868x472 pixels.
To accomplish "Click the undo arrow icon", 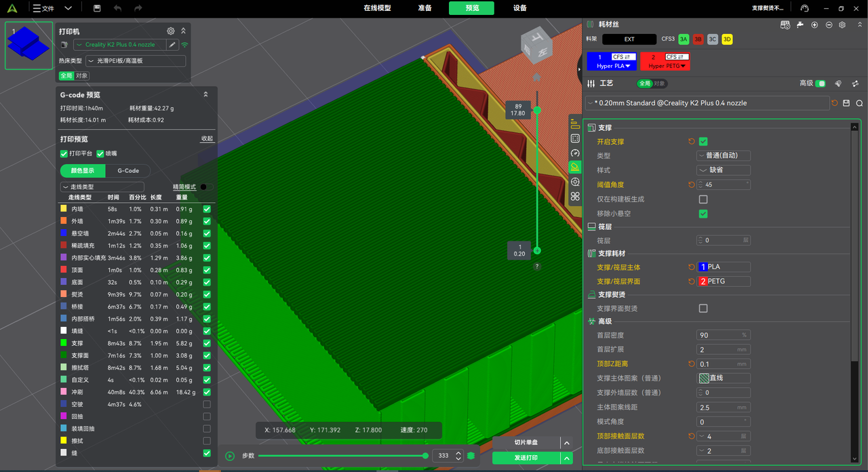I will coord(118,8).
